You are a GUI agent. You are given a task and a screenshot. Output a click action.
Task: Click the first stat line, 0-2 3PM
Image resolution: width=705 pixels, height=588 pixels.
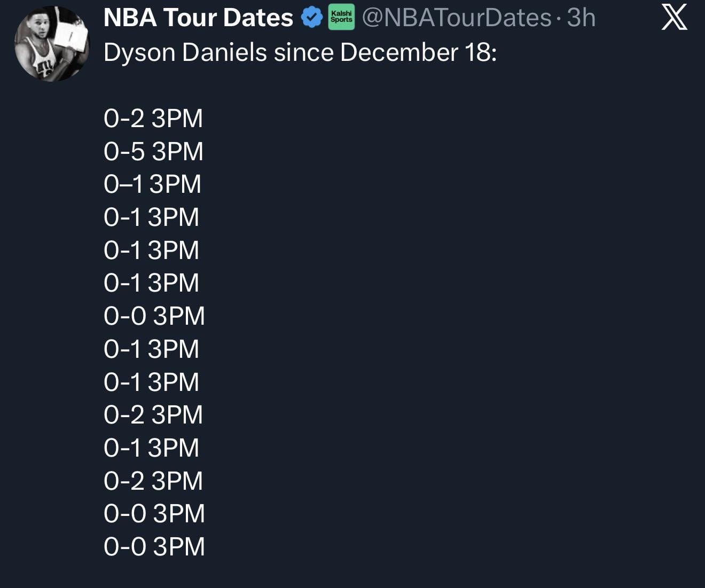tap(153, 118)
